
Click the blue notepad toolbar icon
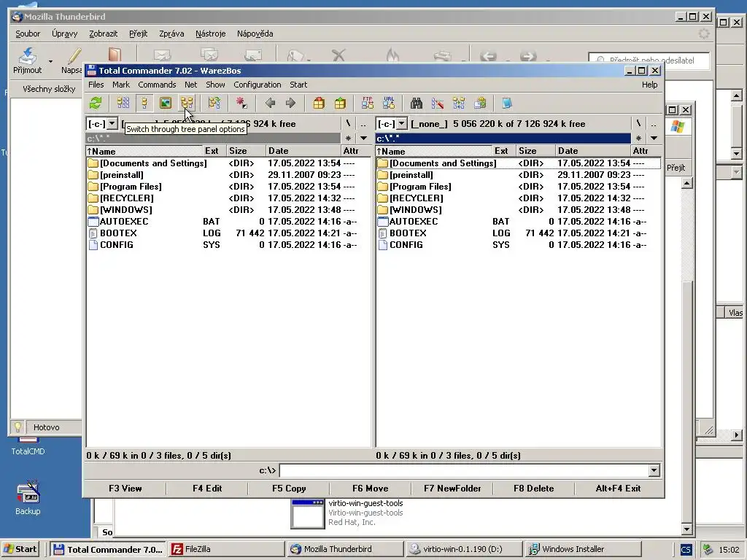click(507, 103)
